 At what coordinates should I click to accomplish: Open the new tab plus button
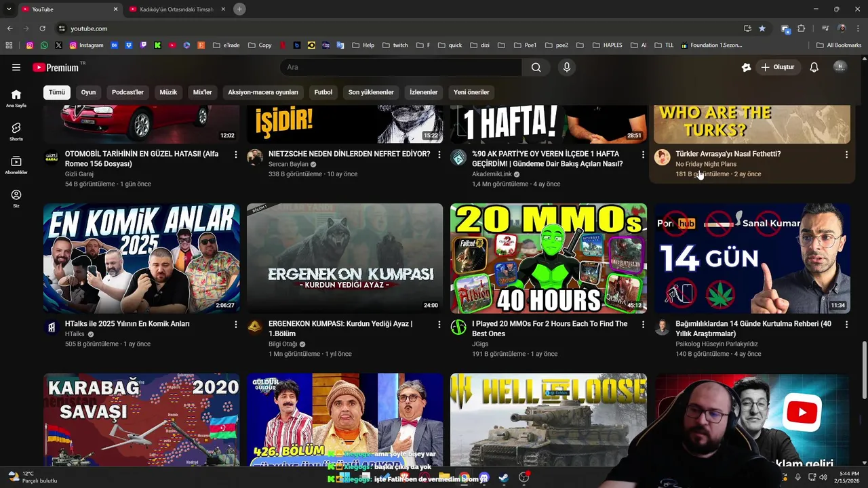click(239, 9)
